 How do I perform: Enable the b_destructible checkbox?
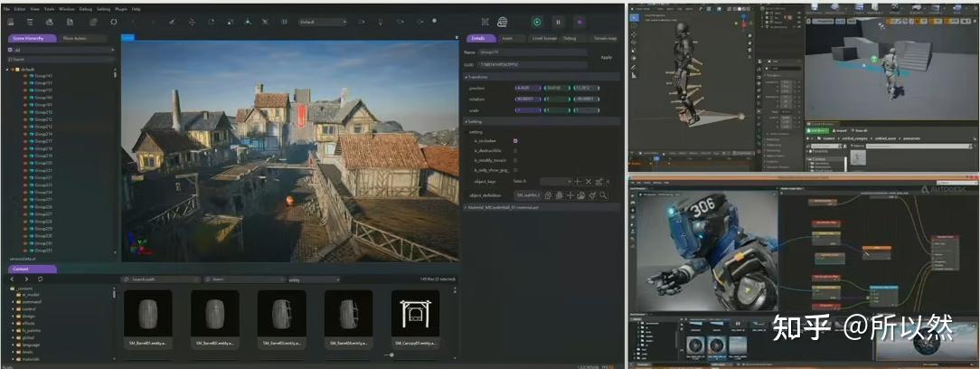tap(515, 150)
